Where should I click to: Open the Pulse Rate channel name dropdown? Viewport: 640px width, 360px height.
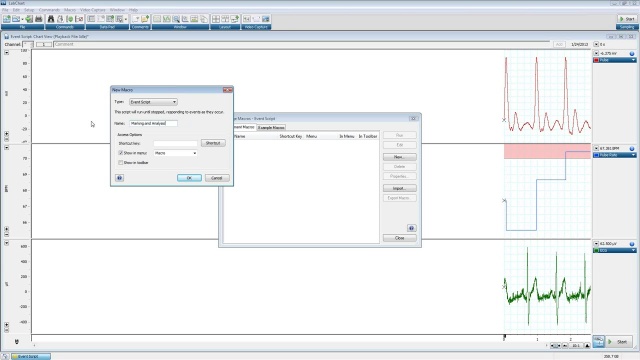[x=633, y=155]
